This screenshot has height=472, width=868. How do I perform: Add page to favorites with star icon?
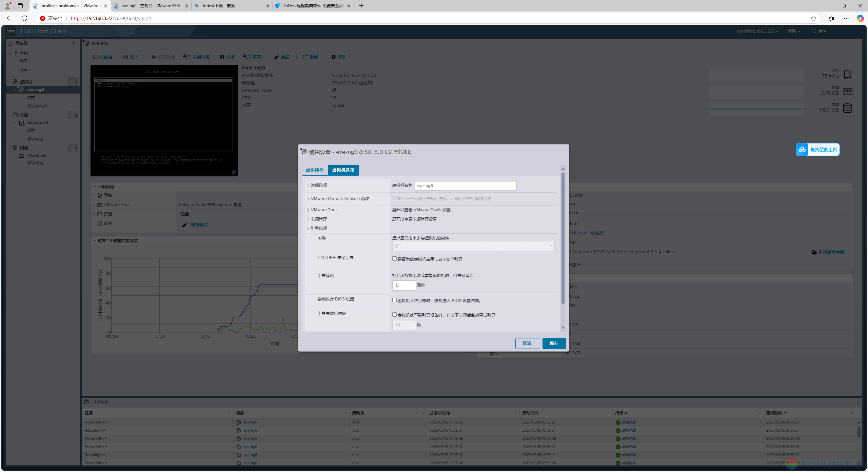click(813, 18)
